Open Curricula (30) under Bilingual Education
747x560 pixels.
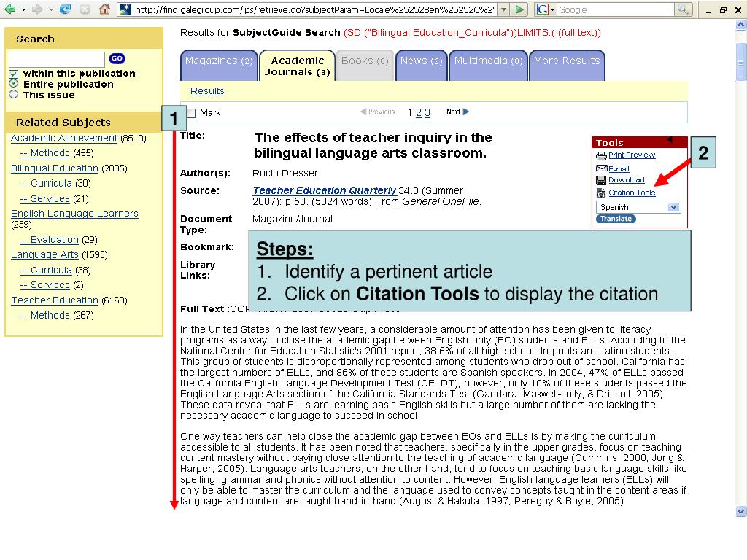click(46, 183)
